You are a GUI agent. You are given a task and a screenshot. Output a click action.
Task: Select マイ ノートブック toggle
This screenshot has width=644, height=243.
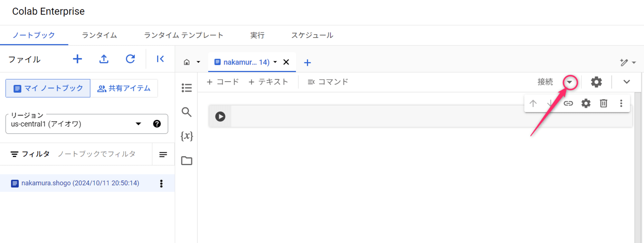click(x=48, y=88)
